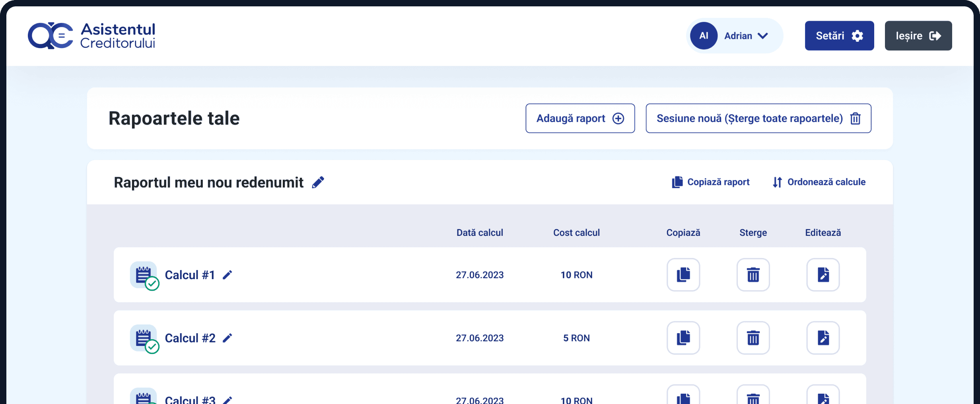
Task: Rename Calcul #2 via pencil icon
Action: (227, 338)
